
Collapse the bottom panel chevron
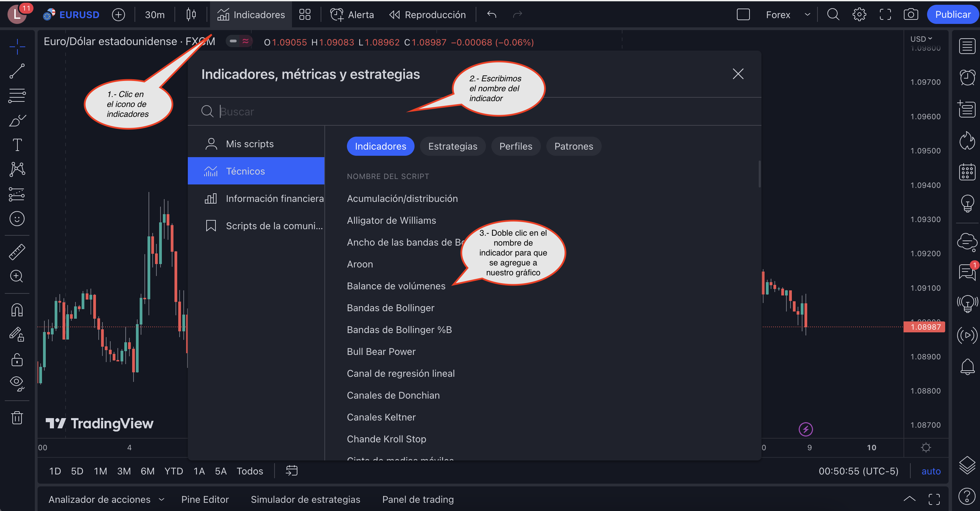pos(910,499)
